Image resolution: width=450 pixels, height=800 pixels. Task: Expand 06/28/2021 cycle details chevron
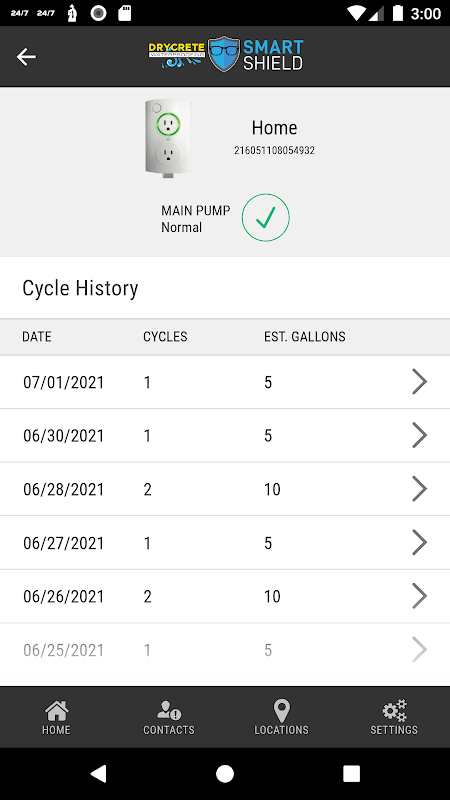[419, 489]
